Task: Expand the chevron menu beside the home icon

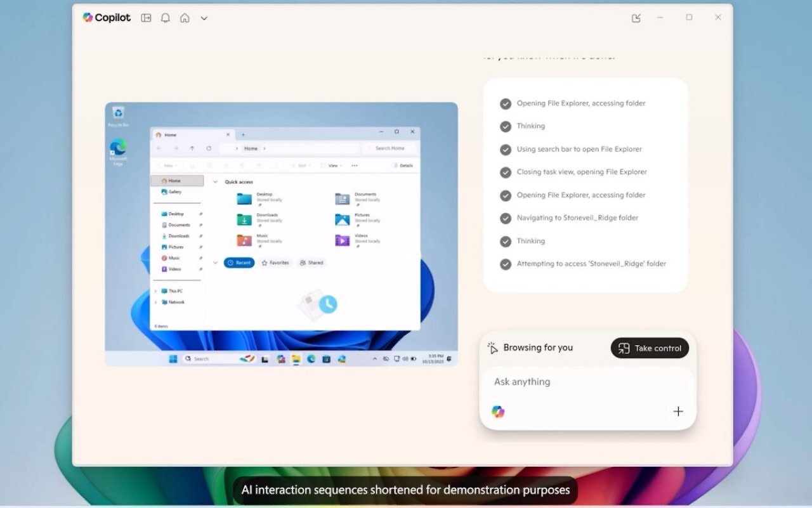Action: pos(204,18)
